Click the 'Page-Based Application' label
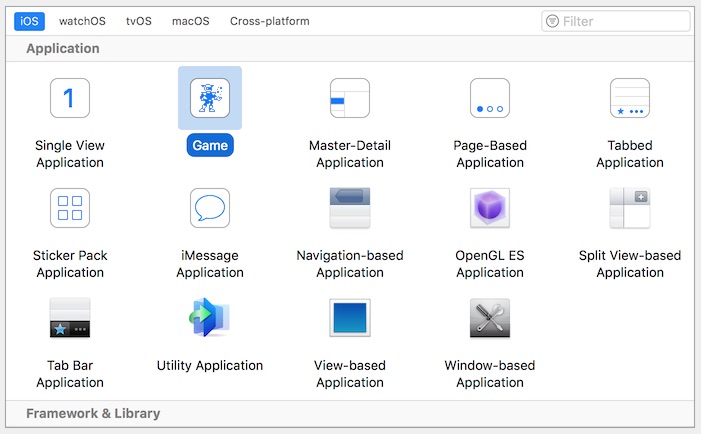701x434 pixels. coord(490,154)
